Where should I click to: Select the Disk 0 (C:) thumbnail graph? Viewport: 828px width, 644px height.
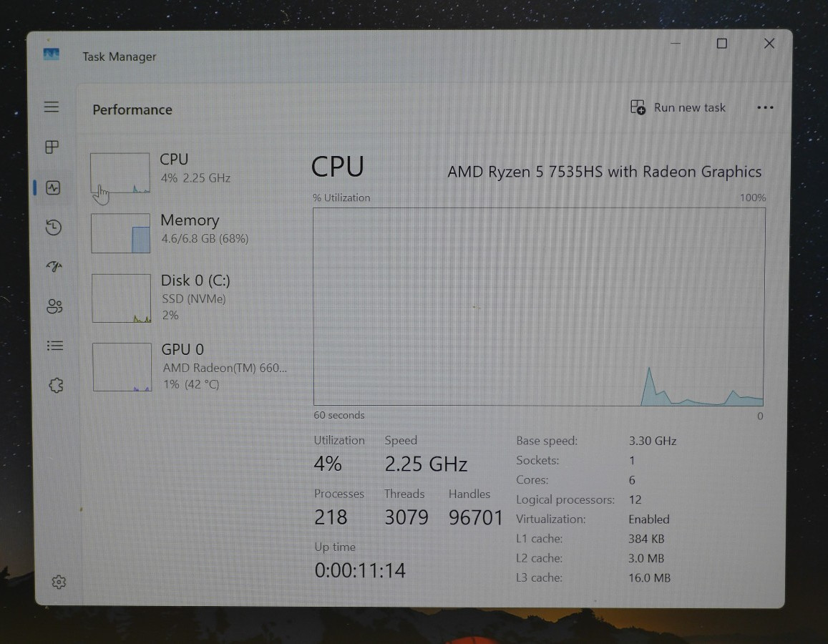pos(122,298)
